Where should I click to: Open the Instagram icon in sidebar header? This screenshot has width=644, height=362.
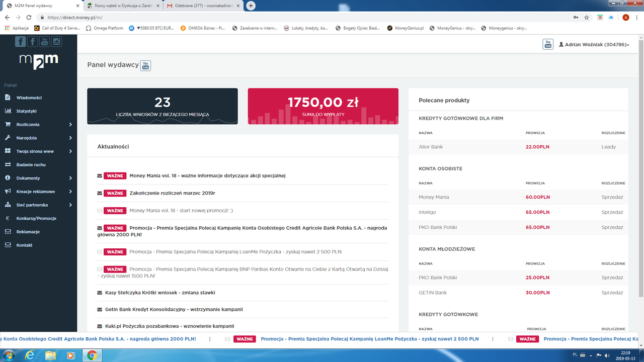[57, 42]
